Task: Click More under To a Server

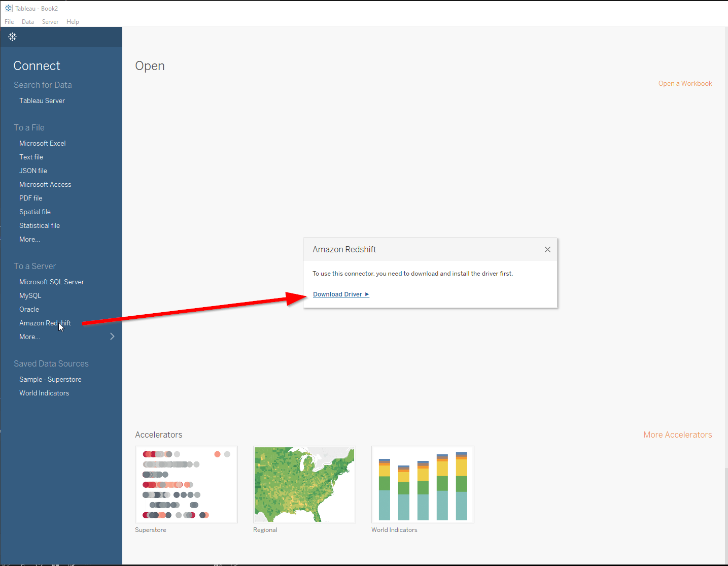Action: (29, 337)
